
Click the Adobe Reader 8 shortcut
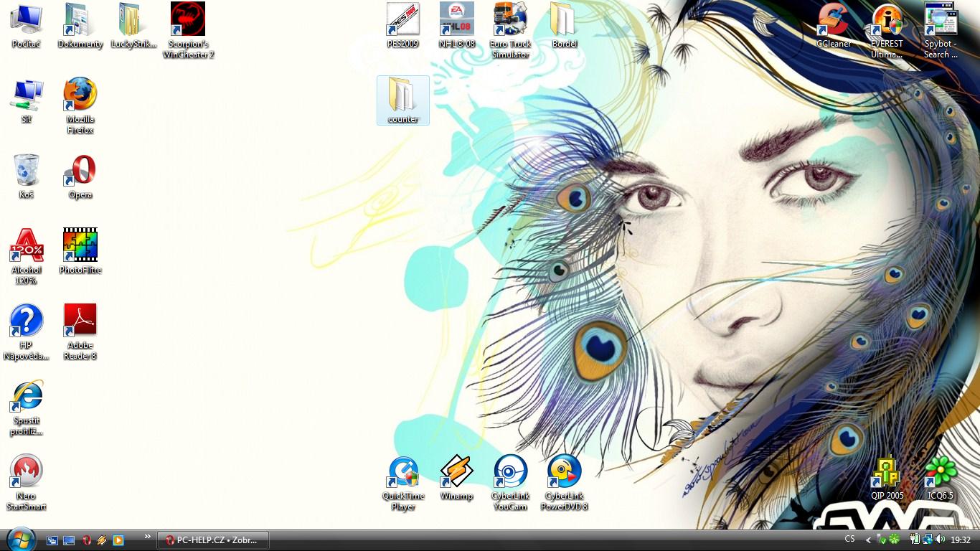[80, 321]
